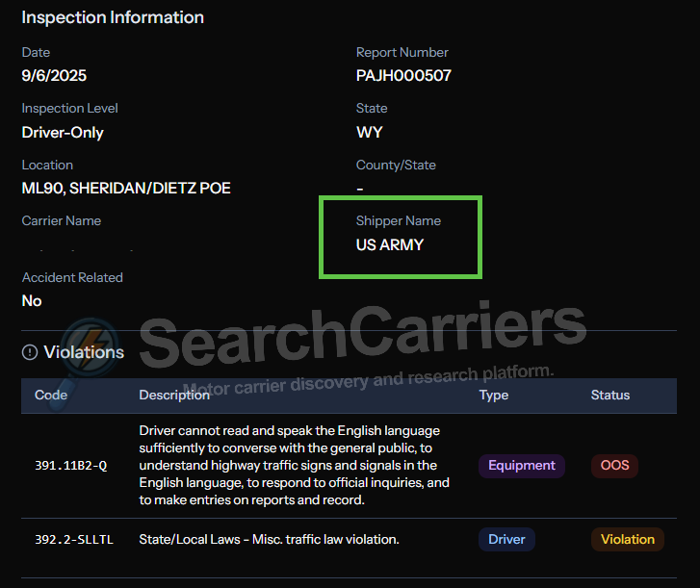Click the Type column header
The height and width of the screenshot is (588, 700).
tap(494, 395)
